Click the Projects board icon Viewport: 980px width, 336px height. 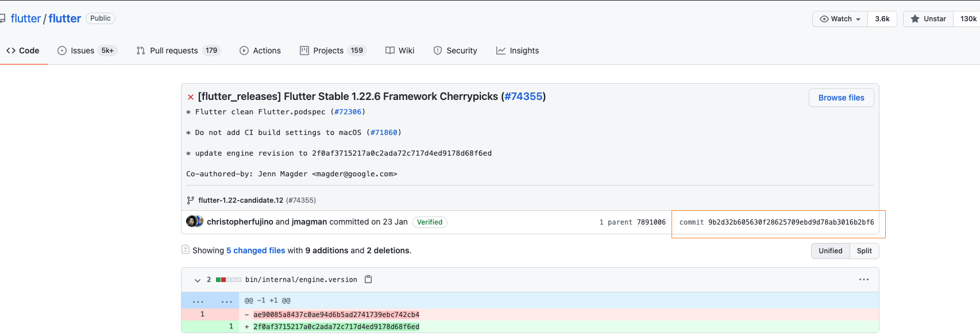click(x=304, y=51)
